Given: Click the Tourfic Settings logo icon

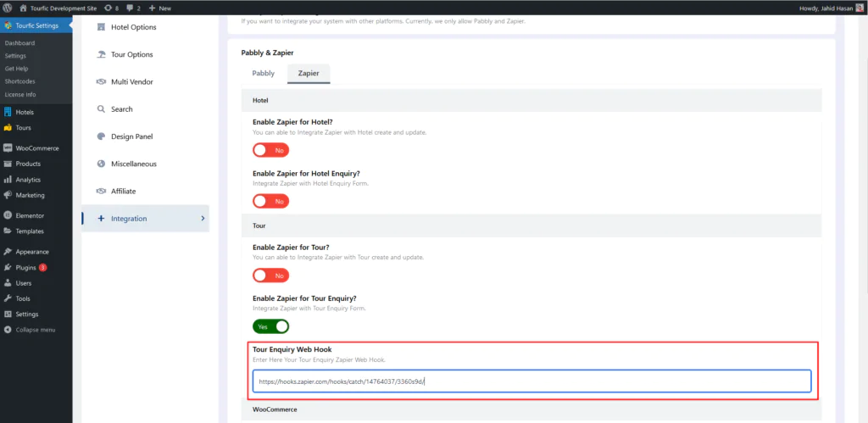Looking at the screenshot, I should [7, 25].
